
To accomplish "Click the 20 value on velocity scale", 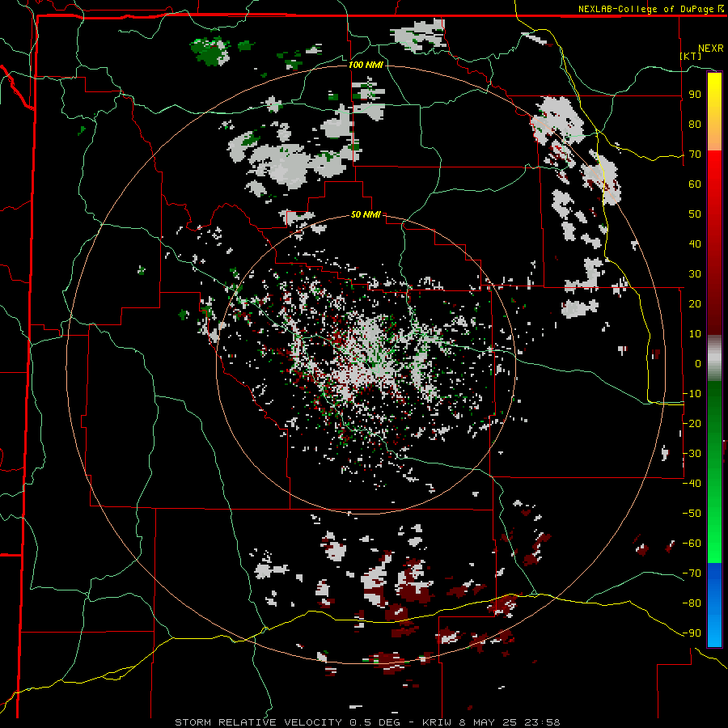I will click(695, 304).
